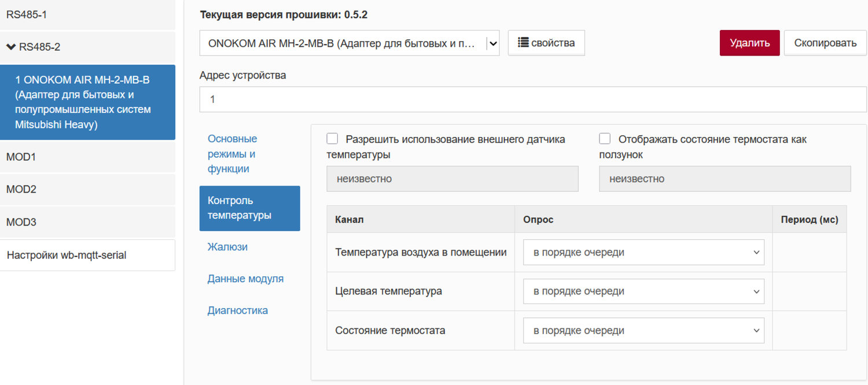Click the Канал column header
Viewport: 868px width, 385px height.
tap(421, 220)
